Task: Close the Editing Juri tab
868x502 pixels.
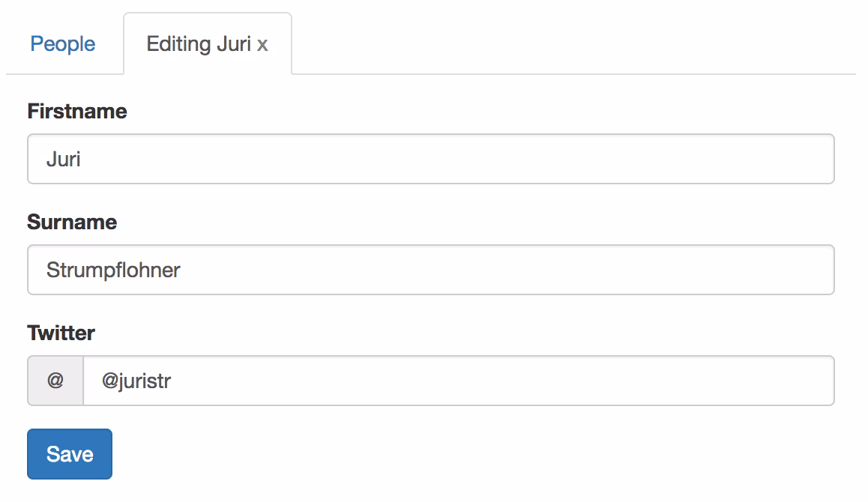Action: pos(262,45)
